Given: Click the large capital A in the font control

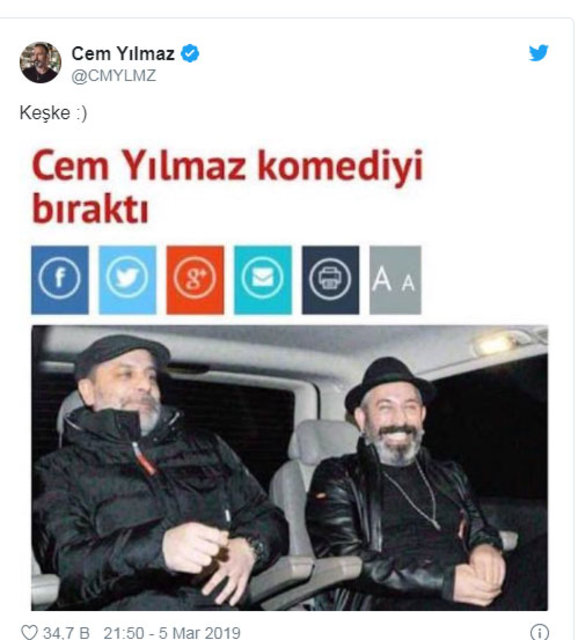Looking at the screenshot, I should [382, 280].
